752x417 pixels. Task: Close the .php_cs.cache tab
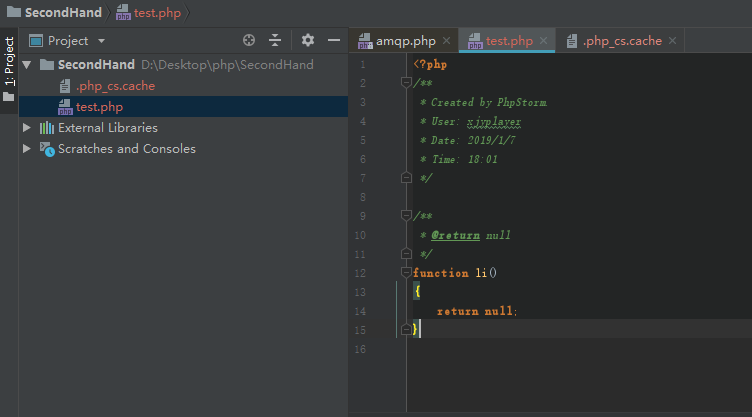(x=672, y=41)
